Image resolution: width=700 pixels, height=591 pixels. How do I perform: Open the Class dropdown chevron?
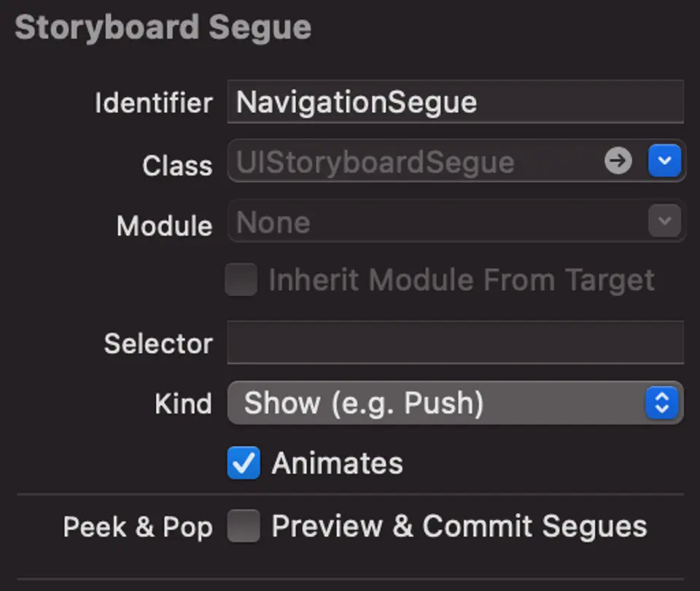pos(664,161)
